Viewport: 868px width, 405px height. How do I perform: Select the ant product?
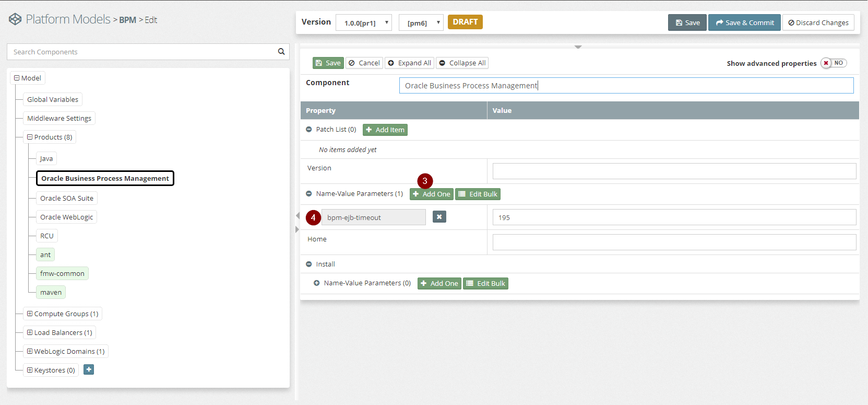click(45, 254)
